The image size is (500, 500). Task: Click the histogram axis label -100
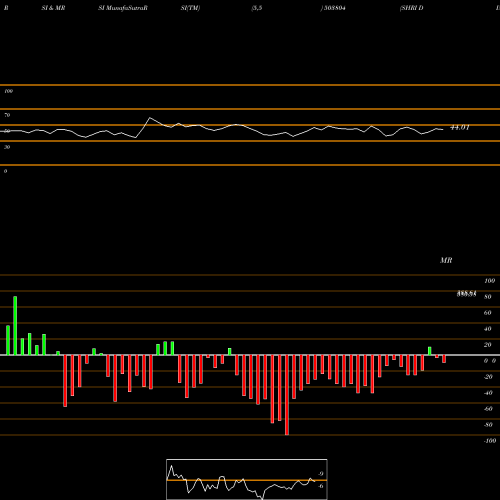(x=490, y=441)
